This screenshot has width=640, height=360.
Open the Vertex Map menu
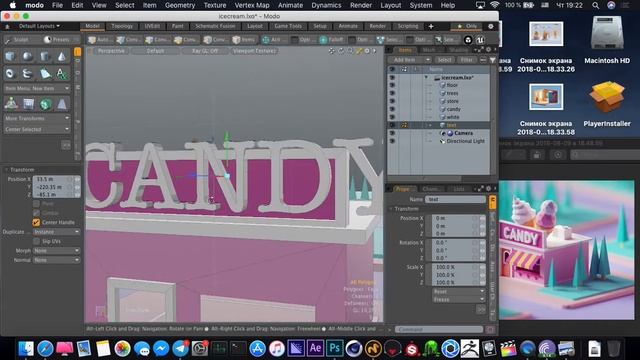tap(252, 5)
